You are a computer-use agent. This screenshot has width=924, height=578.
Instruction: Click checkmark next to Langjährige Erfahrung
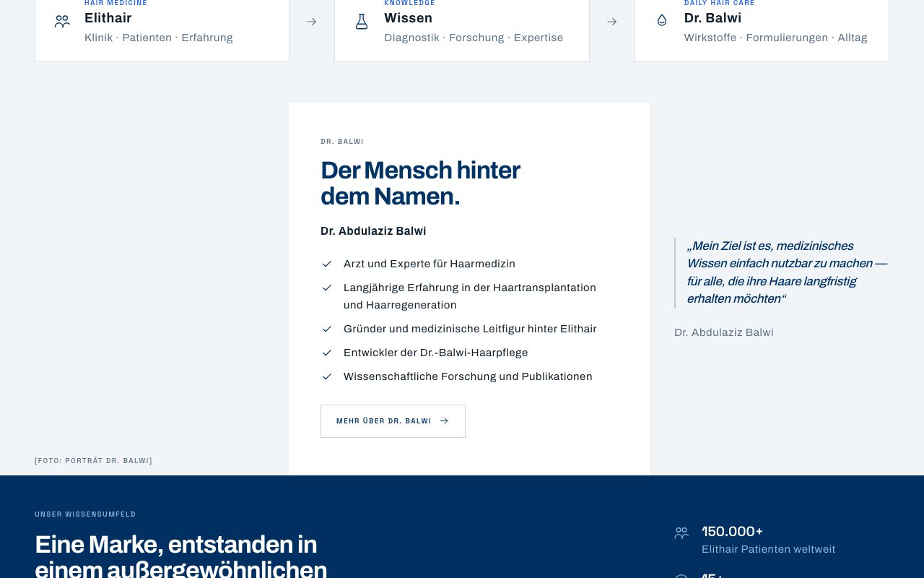click(327, 288)
